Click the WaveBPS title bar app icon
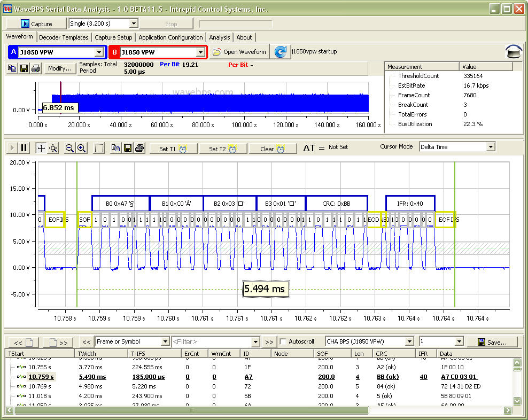 coord(7,9)
